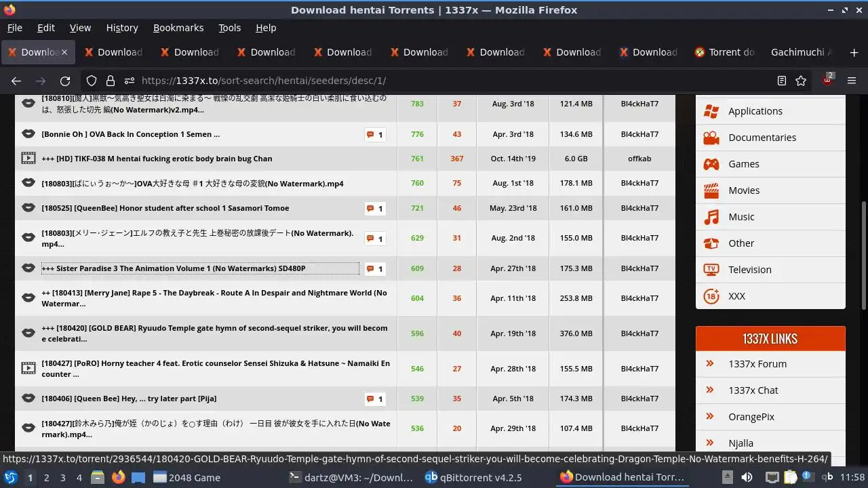This screenshot has width=868, height=488.
Task: Open the clipboard notes icon in tray
Action: (790, 477)
